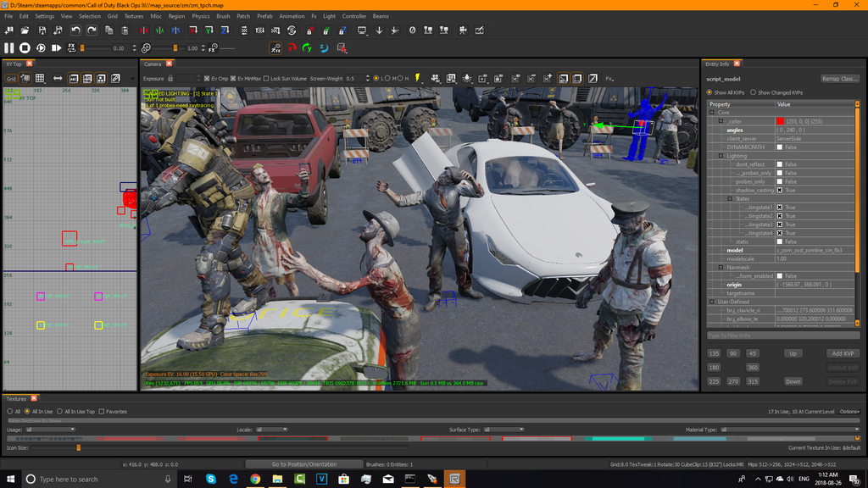Enable Lock Sun Volume checkbox
The image size is (868, 488).
266,79
